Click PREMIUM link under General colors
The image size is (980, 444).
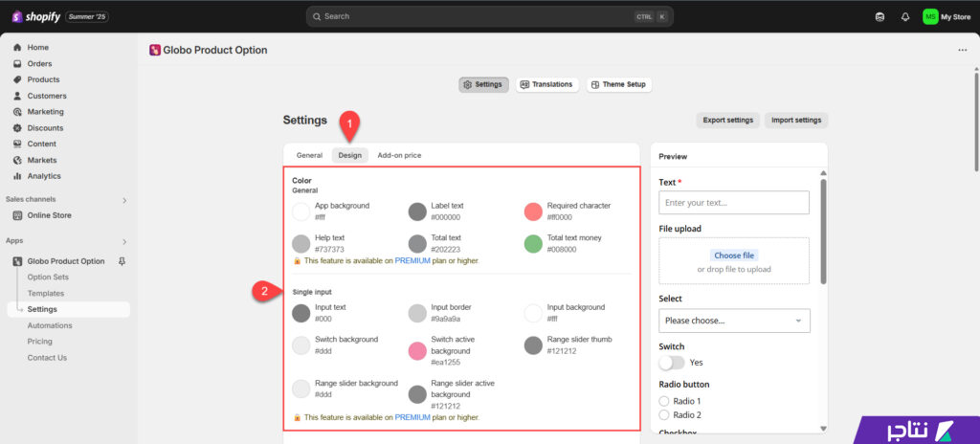click(412, 261)
